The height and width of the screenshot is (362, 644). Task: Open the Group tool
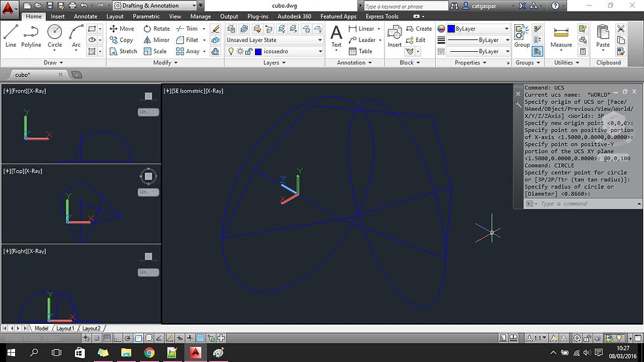click(522, 36)
